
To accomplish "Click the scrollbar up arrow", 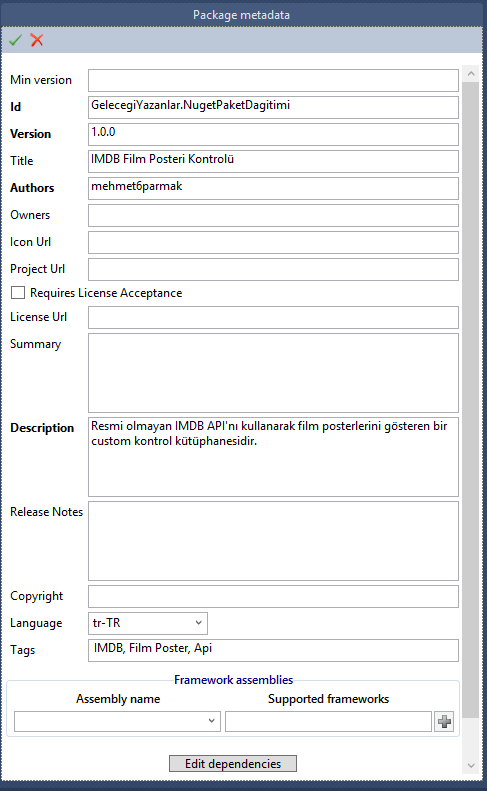I will [471, 74].
